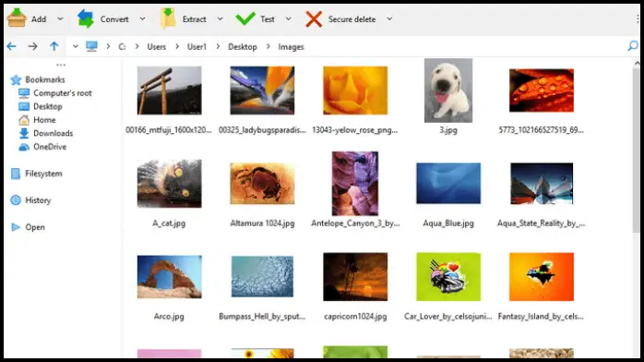644x362 pixels.
Task: Select Bookmarks in the sidebar
Action: point(45,79)
